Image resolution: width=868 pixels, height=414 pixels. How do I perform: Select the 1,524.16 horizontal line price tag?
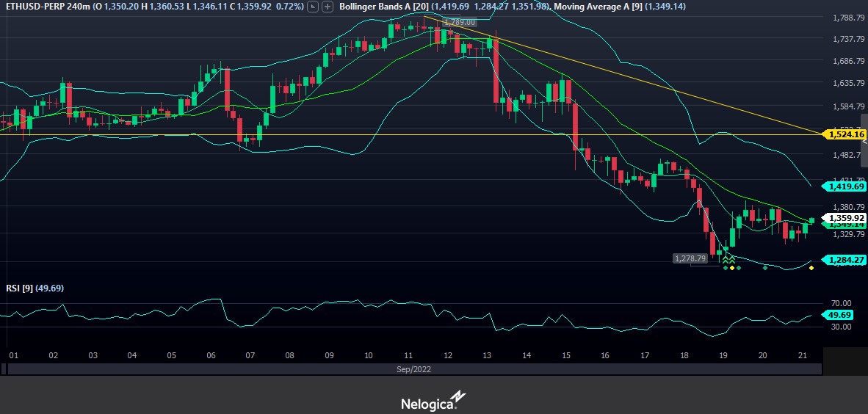(x=846, y=134)
